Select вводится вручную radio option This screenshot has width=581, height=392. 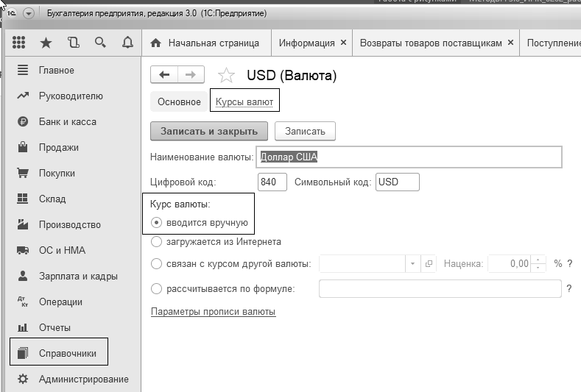coord(156,222)
